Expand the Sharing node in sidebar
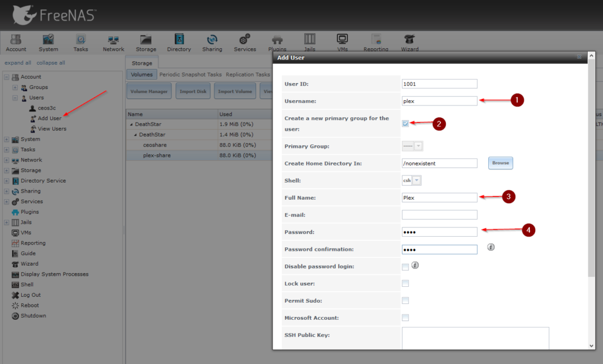The image size is (603, 364). click(x=6, y=191)
